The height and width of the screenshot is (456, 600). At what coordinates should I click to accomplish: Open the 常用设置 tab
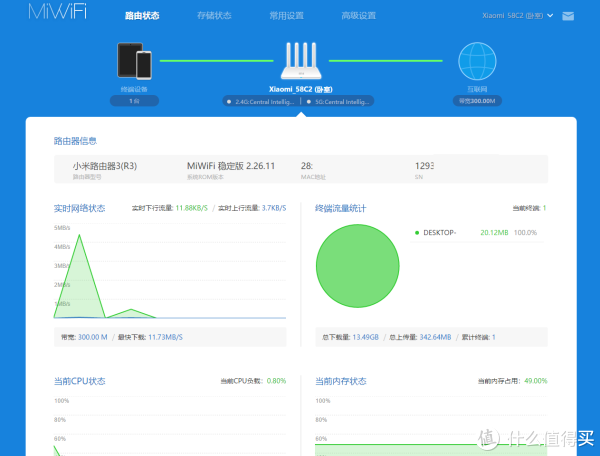[286, 16]
